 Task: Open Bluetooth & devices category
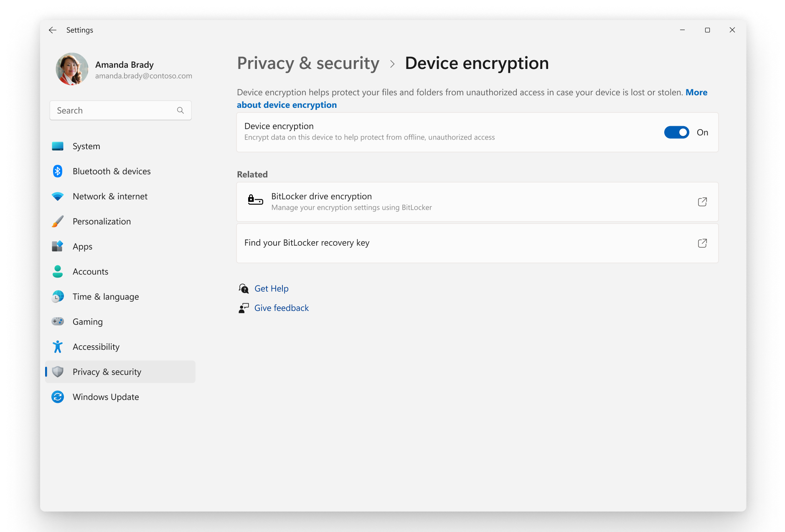click(x=120, y=171)
